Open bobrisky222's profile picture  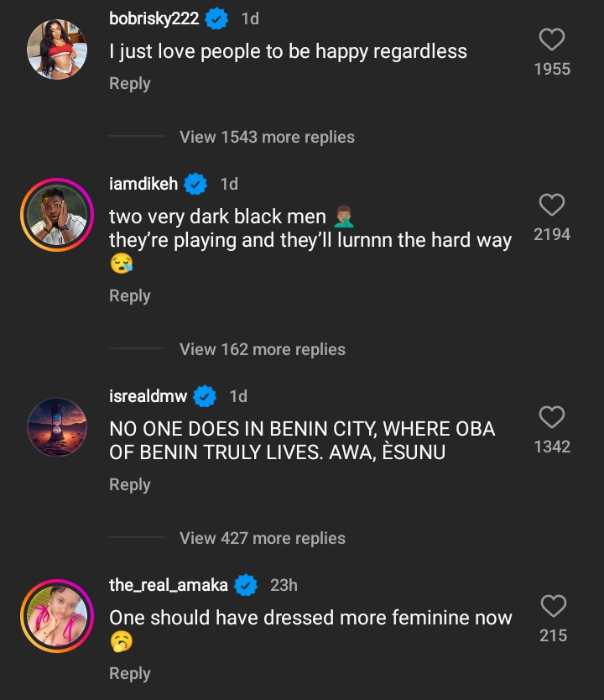point(58,49)
